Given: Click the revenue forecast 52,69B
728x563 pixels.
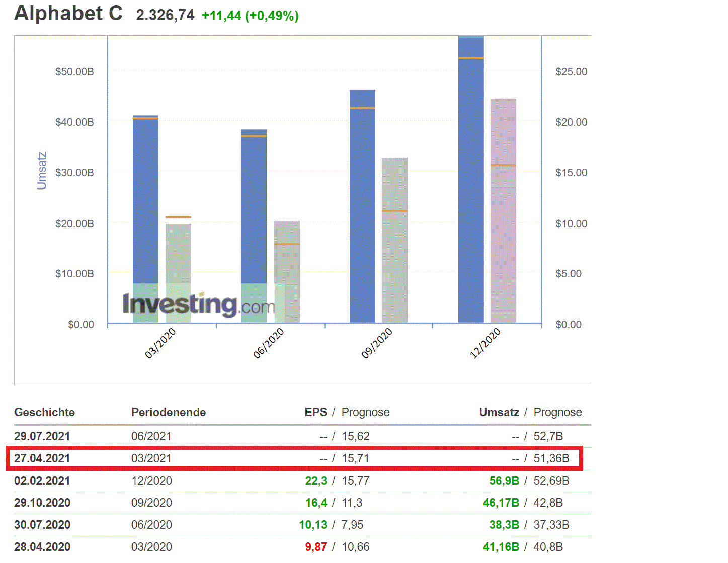Looking at the screenshot, I should click(x=551, y=481).
